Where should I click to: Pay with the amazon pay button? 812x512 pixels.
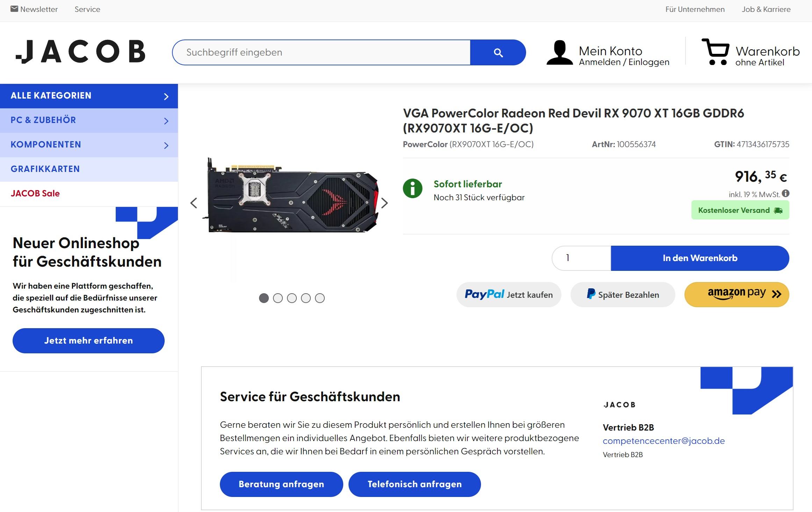736,295
